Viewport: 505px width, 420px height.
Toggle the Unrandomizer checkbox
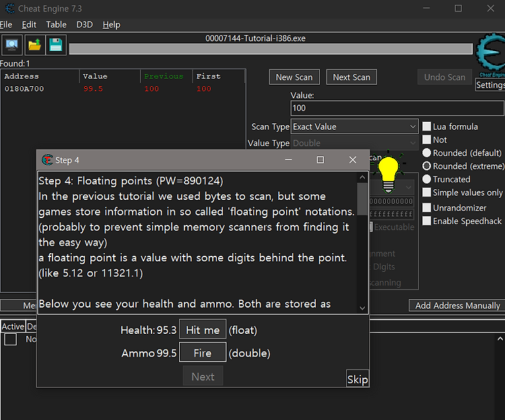point(426,207)
